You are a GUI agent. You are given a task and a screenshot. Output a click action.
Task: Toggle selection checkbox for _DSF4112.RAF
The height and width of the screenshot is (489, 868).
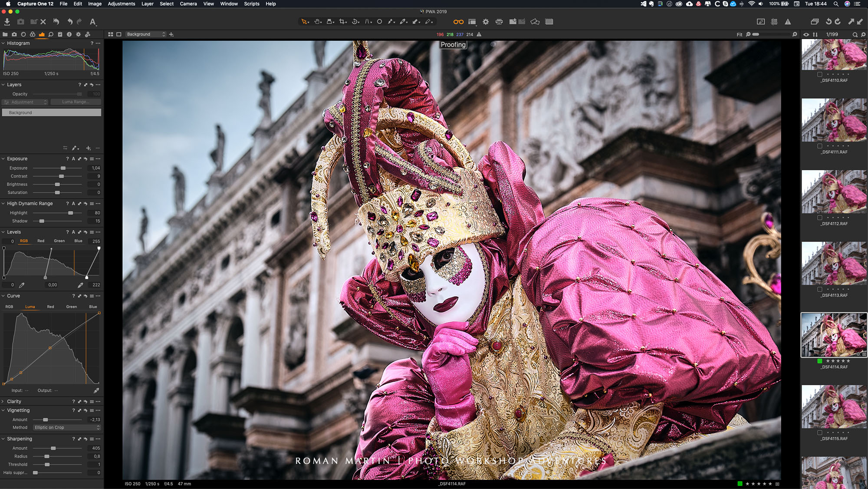[820, 218]
